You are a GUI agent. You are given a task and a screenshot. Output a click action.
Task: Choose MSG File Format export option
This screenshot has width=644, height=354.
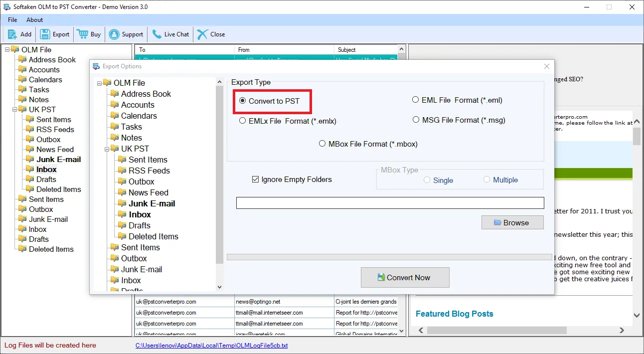pos(416,120)
